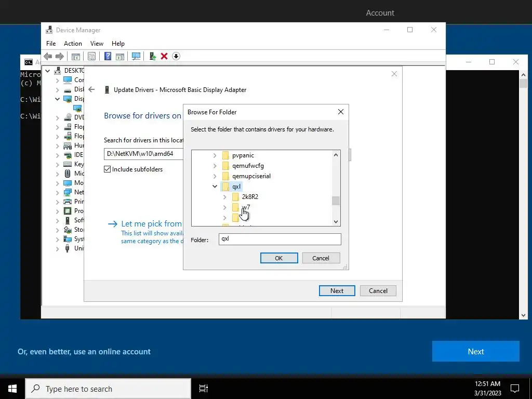Expand the w7 folder
This screenshot has width=532, height=399.
[224, 207]
